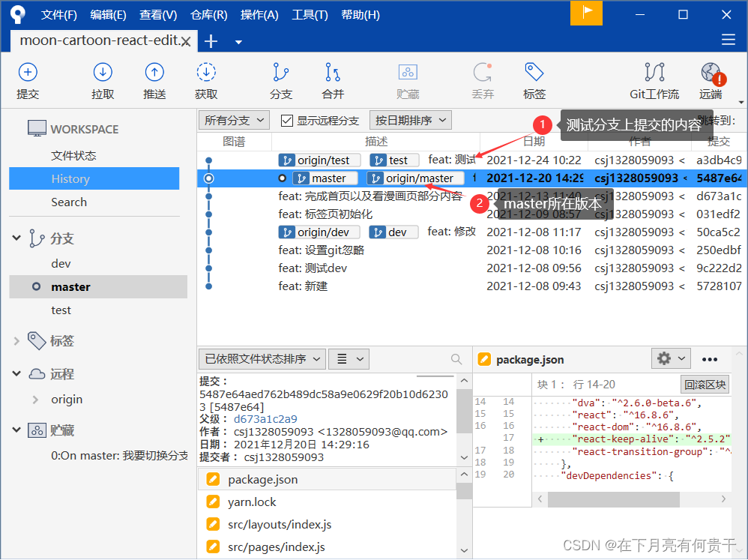Image resolution: width=748 pixels, height=560 pixels.
Task: Click the search magnifier in file list panel
Action: click(x=456, y=359)
